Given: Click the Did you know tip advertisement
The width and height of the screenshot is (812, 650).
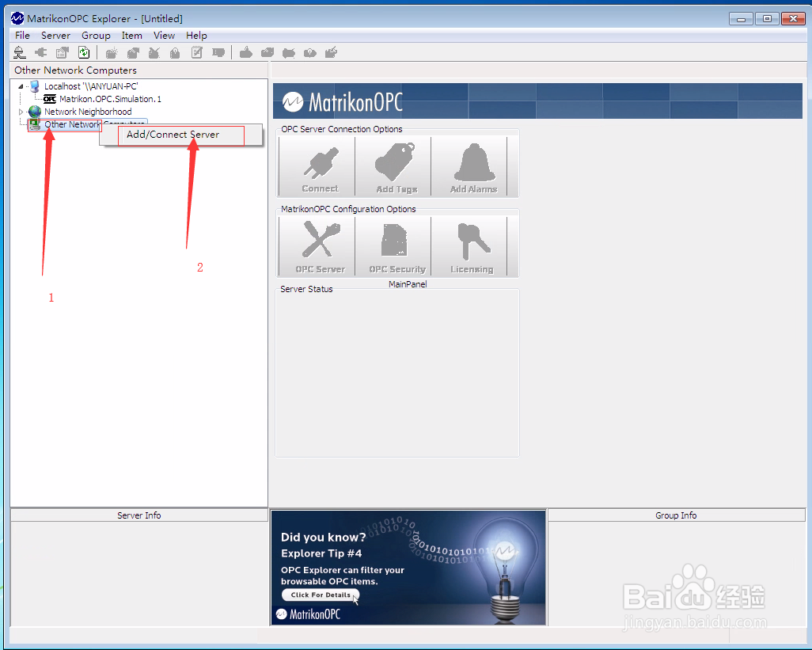Looking at the screenshot, I should tap(408, 568).
